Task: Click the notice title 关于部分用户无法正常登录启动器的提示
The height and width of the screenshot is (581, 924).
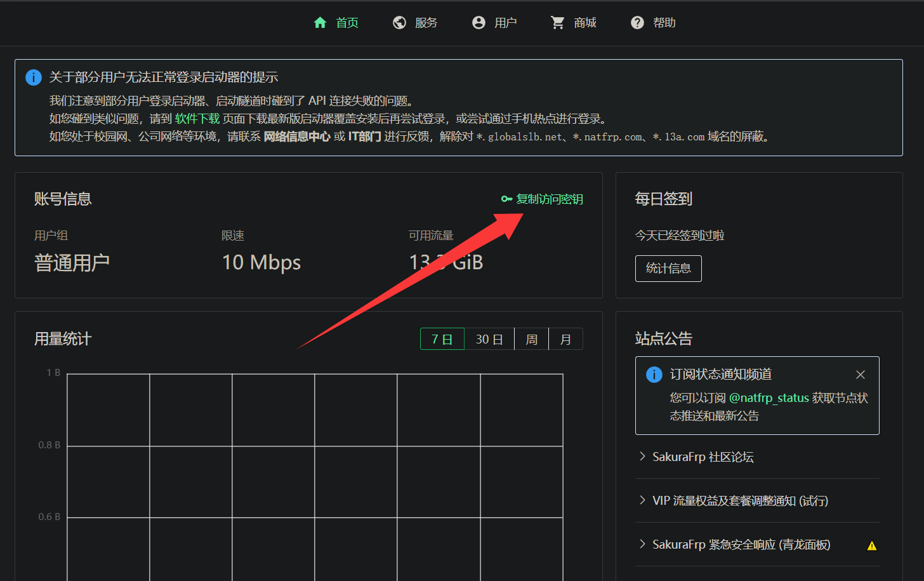Action: [164, 77]
